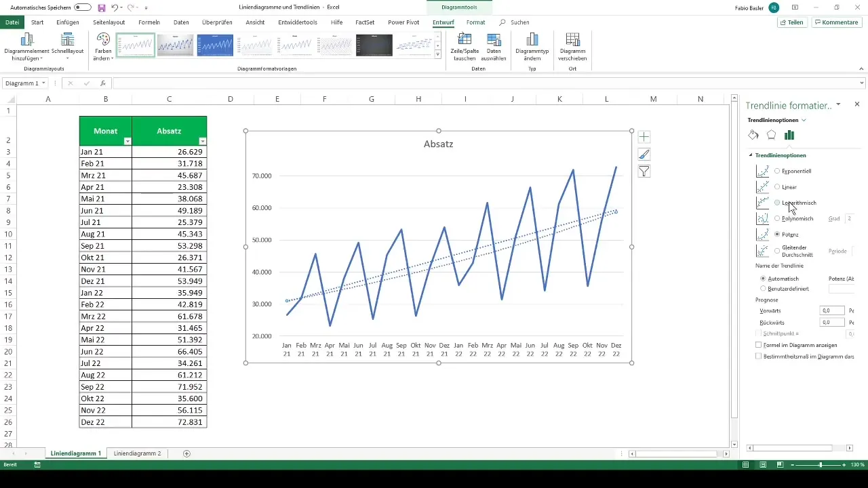Image resolution: width=868 pixels, height=488 pixels.
Task: Click insert function fx icon
Action: [103, 83]
